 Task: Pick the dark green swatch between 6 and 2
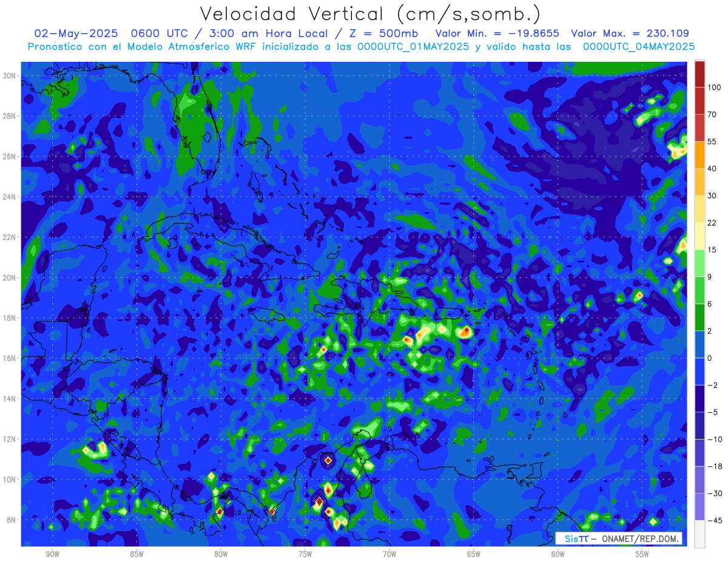point(699,317)
